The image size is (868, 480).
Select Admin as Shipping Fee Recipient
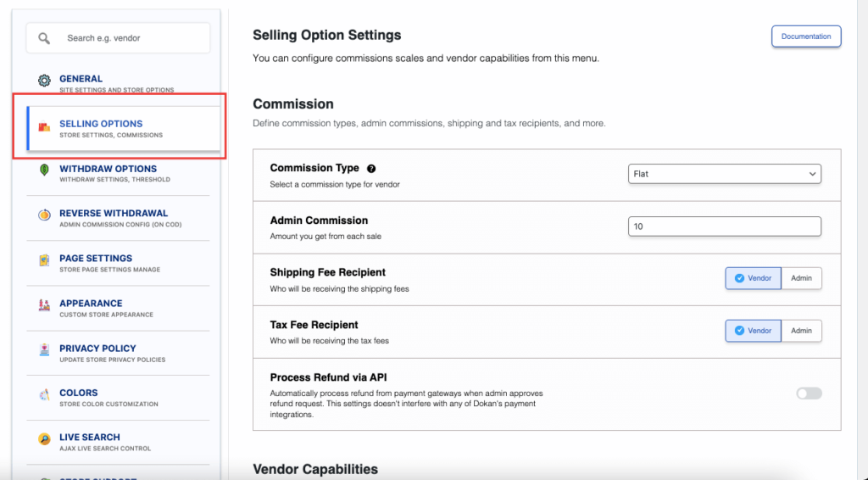(801, 278)
